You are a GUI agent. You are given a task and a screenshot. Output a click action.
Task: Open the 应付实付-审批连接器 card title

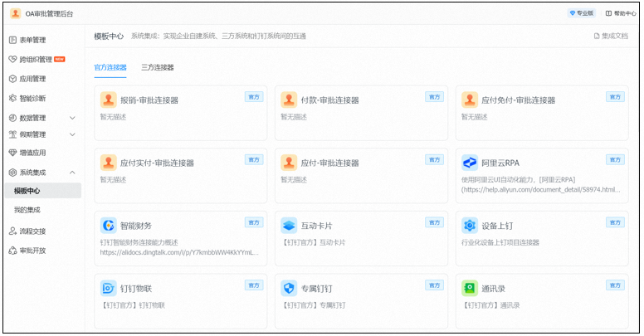tap(157, 163)
